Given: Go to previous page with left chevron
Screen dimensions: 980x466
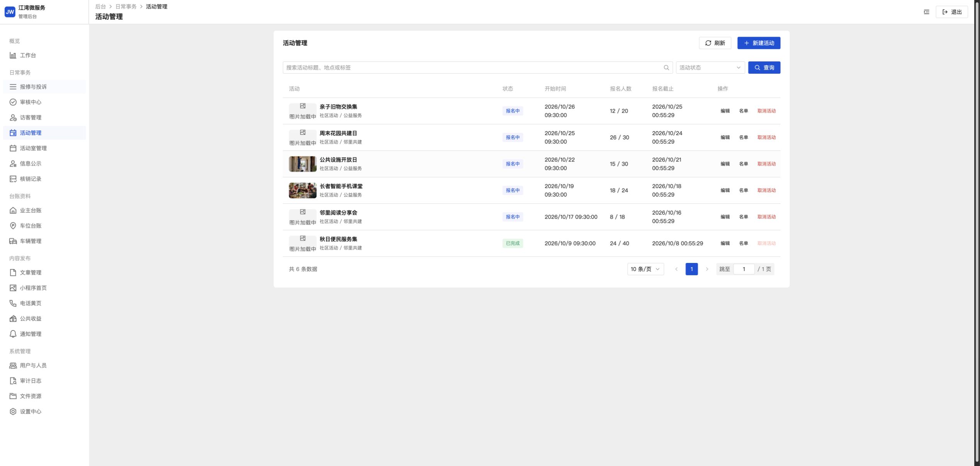Looking at the screenshot, I should point(676,269).
